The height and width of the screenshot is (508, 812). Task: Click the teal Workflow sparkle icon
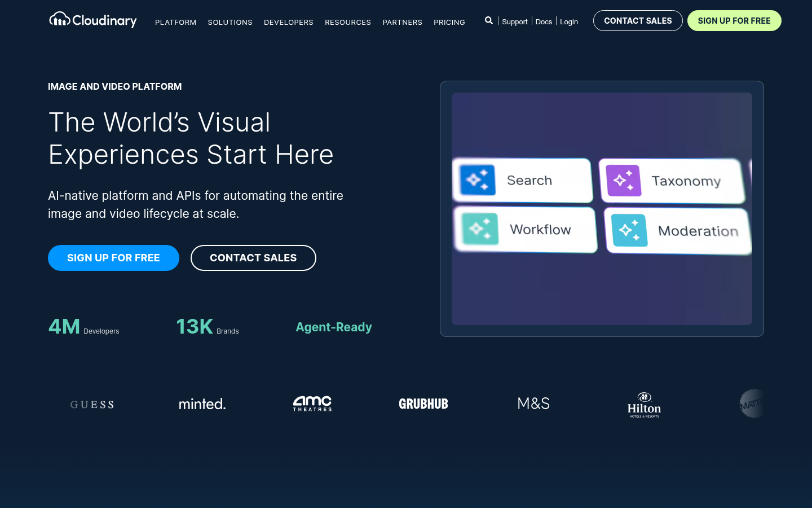tap(480, 229)
